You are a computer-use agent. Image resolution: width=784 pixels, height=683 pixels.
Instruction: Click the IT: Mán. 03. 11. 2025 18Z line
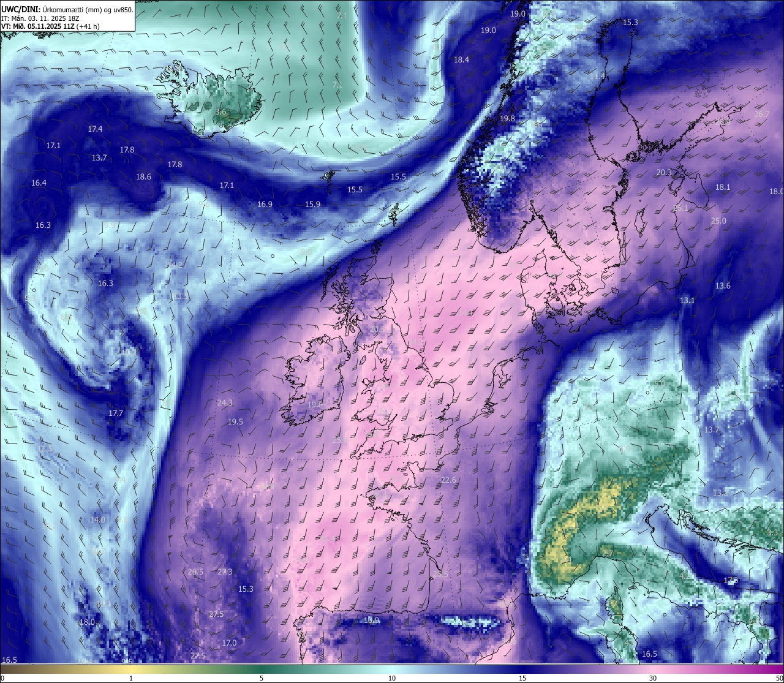click(40, 18)
